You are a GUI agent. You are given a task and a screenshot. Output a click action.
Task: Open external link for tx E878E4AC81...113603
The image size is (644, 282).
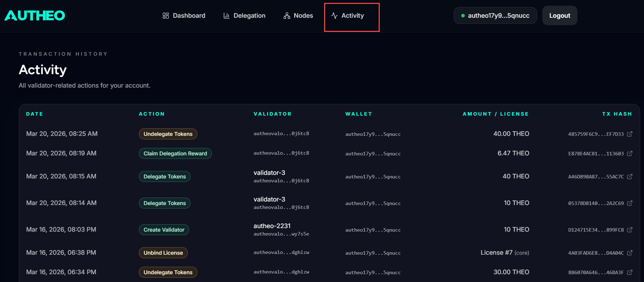(629, 154)
